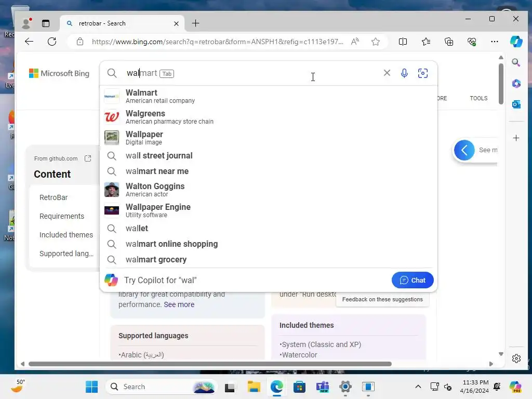532x399 pixels.
Task: Toggle split screen view
Action: [x=403, y=42]
